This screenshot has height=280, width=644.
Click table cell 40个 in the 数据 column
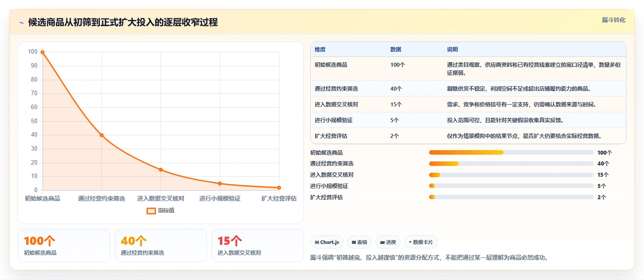point(396,88)
